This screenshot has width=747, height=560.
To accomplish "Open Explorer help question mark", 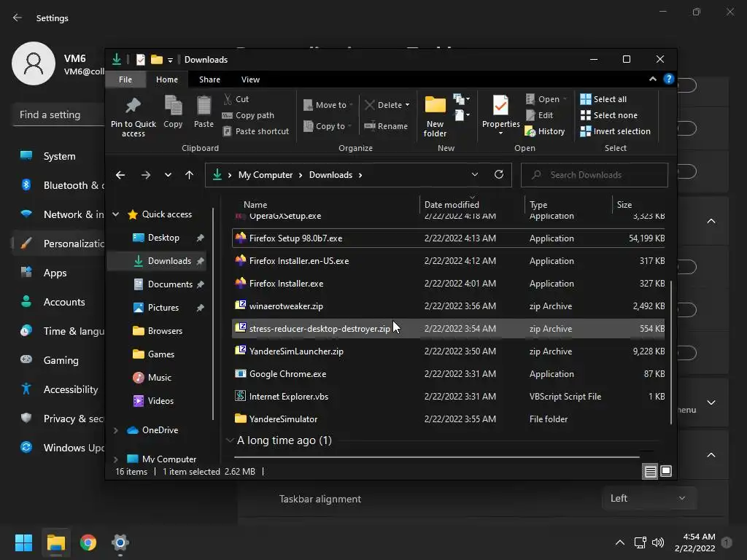I will pos(669,79).
